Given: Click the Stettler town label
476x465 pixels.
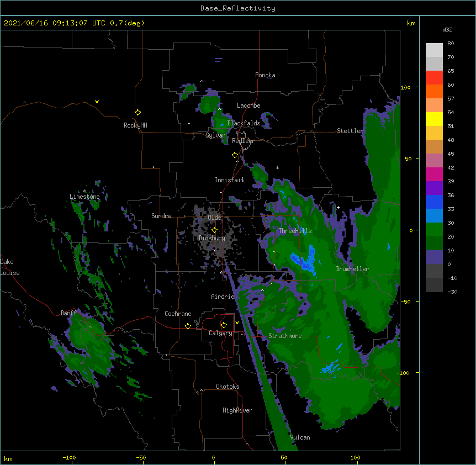Looking at the screenshot, I should 350,131.
